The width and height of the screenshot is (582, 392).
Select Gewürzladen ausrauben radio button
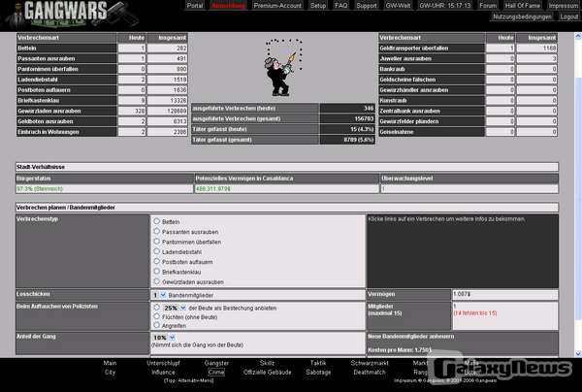[157, 281]
